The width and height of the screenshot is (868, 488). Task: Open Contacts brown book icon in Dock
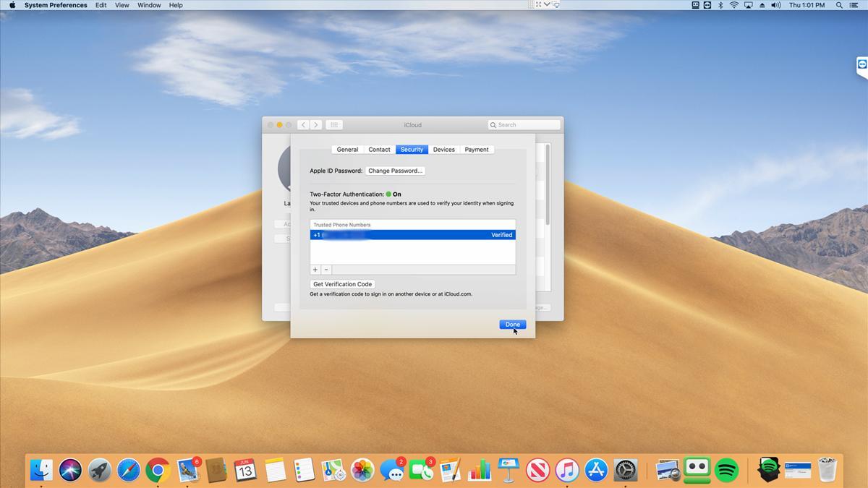216,470
